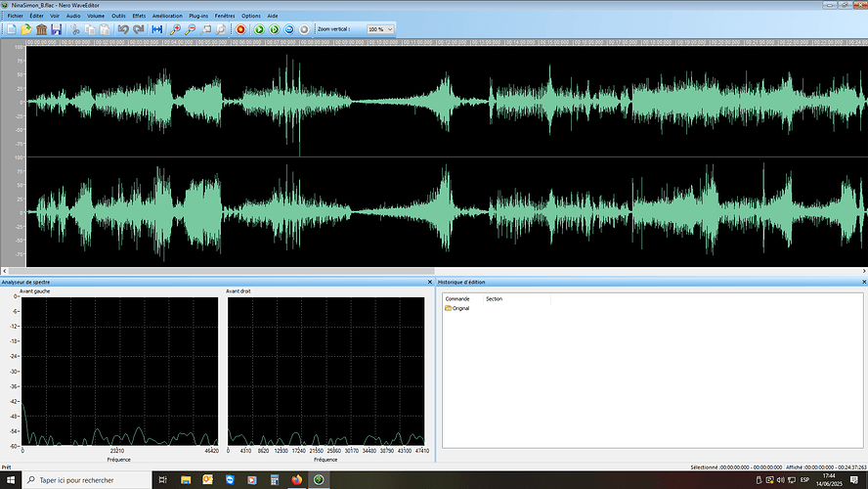
Task: Undo the last edit
Action: pos(123,29)
